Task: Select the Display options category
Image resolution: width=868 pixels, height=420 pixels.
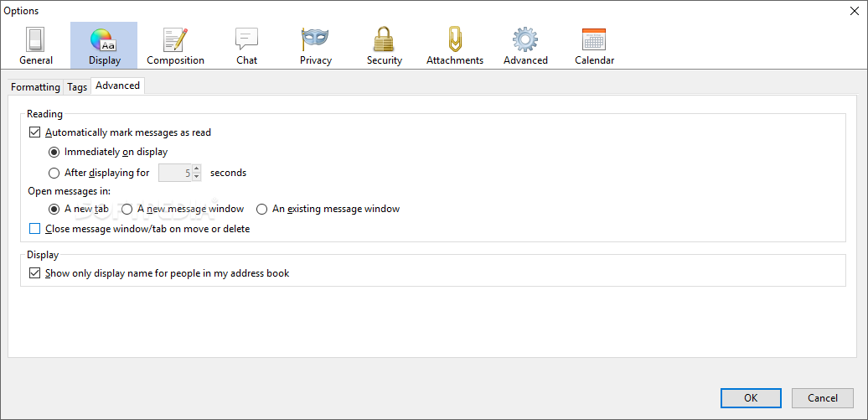Action: [104, 46]
